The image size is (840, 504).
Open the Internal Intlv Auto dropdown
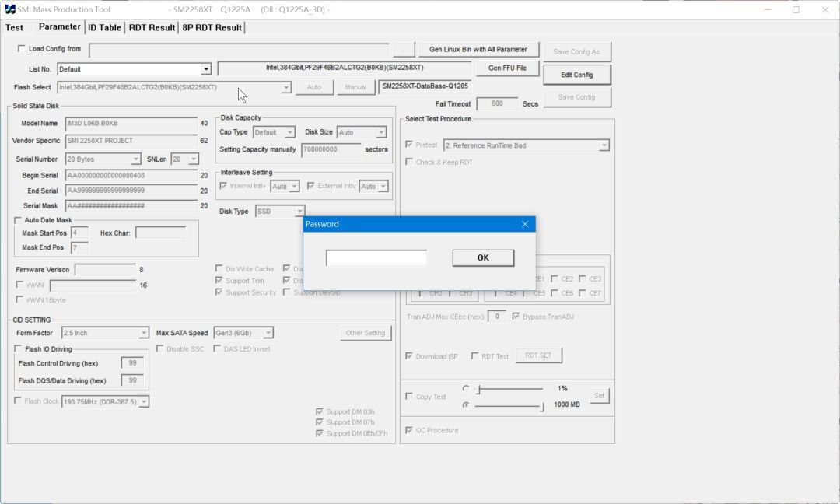pyautogui.click(x=294, y=187)
